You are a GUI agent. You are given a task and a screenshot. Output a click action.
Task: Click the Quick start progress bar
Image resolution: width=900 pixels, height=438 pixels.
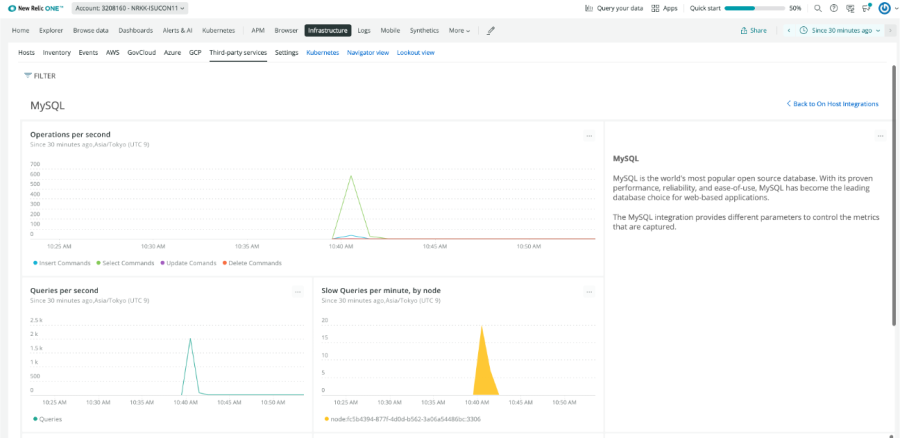point(754,9)
